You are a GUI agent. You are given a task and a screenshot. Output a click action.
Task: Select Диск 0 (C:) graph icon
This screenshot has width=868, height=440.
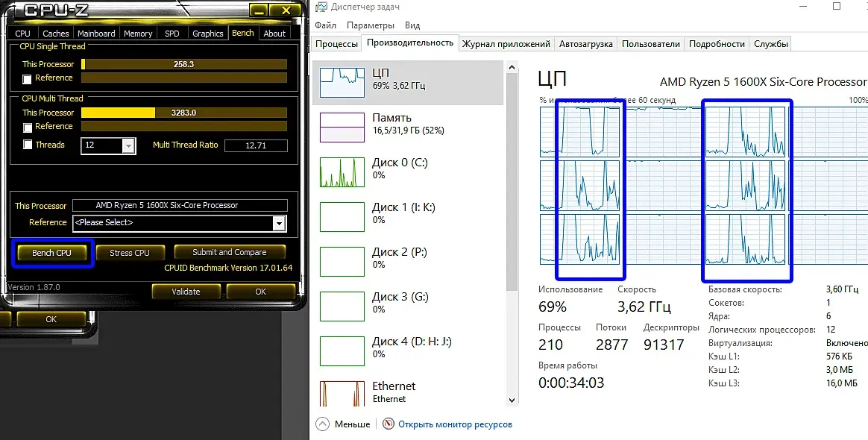pyautogui.click(x=342, y=172)
